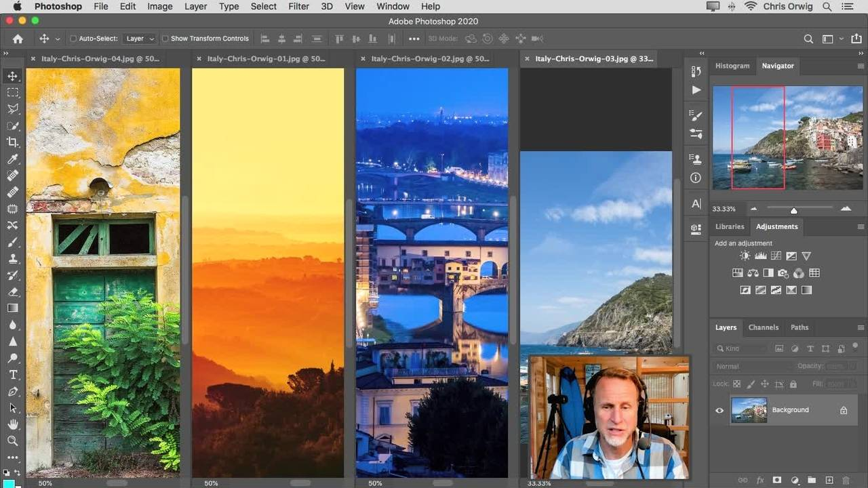
Task: Create a new layer from Layers panel
Action: (828, 480)
